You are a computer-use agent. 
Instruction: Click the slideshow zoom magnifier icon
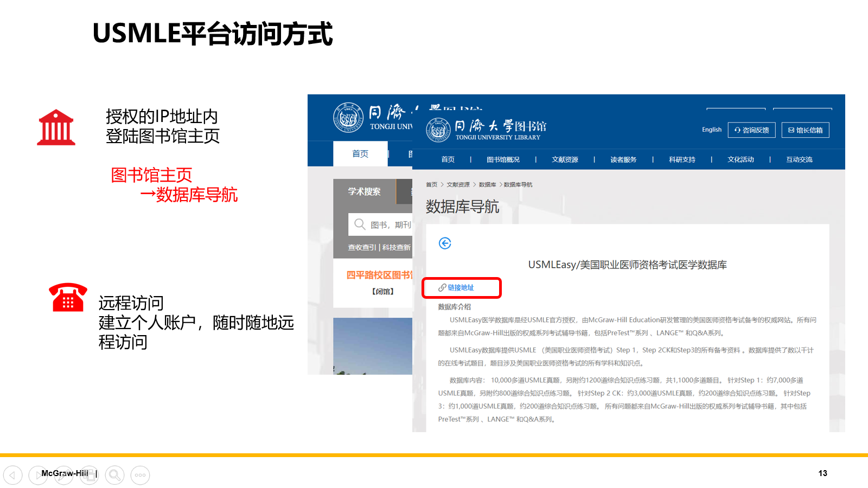pos(114,476)
